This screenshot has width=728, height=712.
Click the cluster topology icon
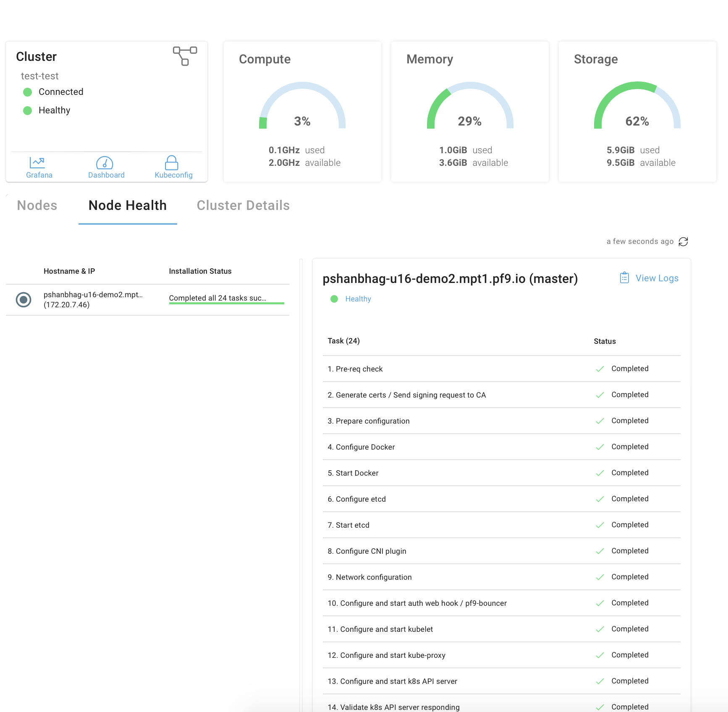pos(185,56)
